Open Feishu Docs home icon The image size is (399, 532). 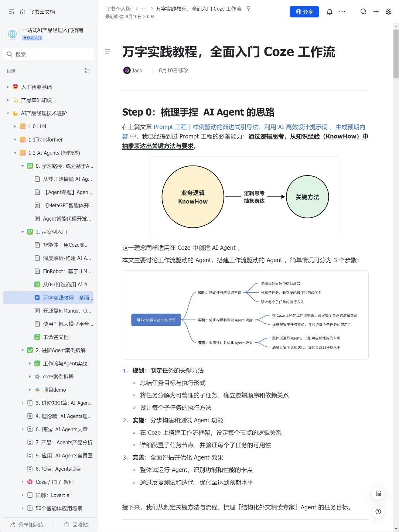pyautogui.click(x=23, y=12)
